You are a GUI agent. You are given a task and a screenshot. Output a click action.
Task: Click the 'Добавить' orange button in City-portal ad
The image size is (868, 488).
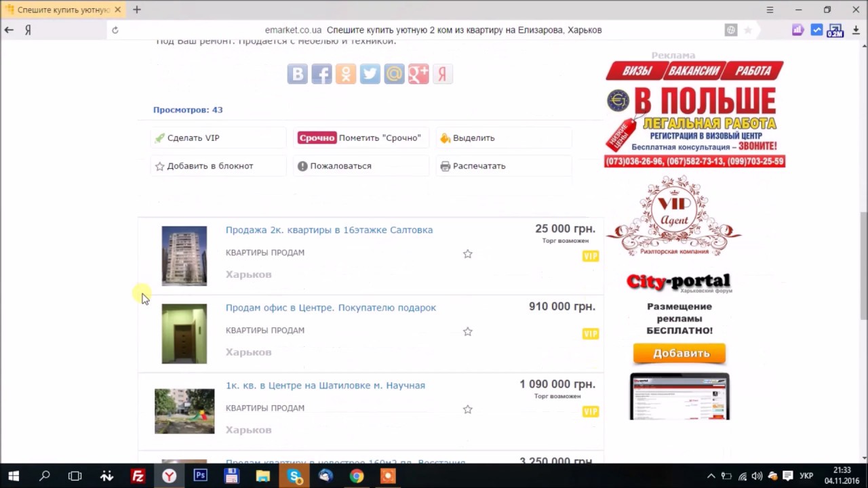pyautogui.click(x=679, y=354)
